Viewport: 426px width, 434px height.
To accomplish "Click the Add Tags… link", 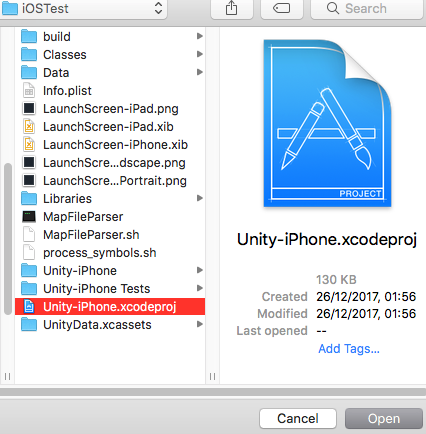I will (349, 349).
